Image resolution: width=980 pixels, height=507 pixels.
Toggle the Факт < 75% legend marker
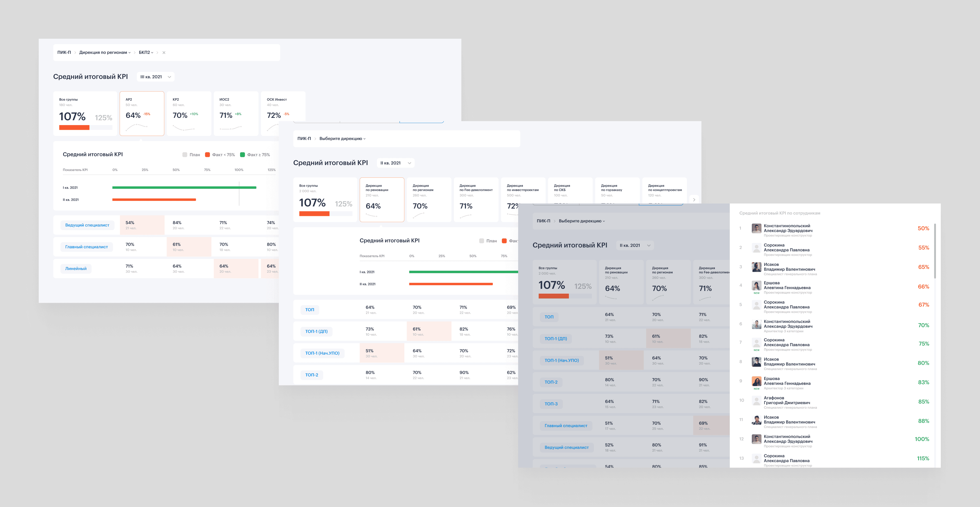pos(207,154)
